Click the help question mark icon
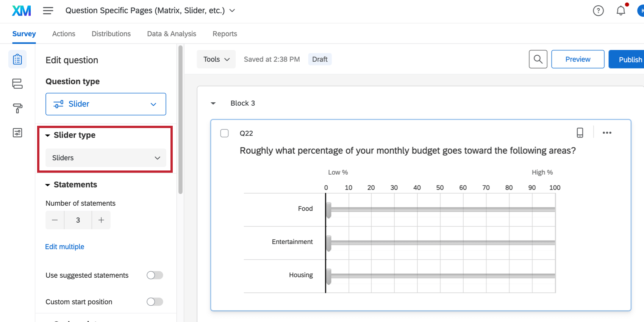This screenshot has width=644, height=322. click(598, 11)
